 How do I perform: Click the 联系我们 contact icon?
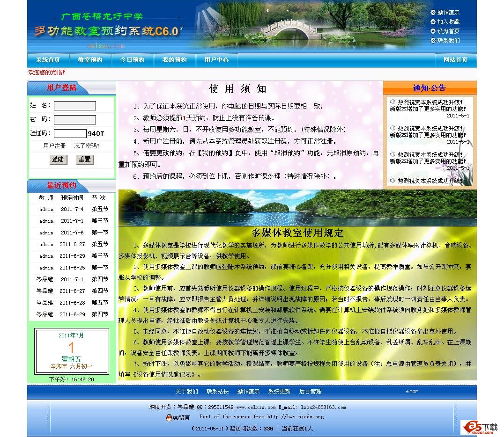point(434,41)
